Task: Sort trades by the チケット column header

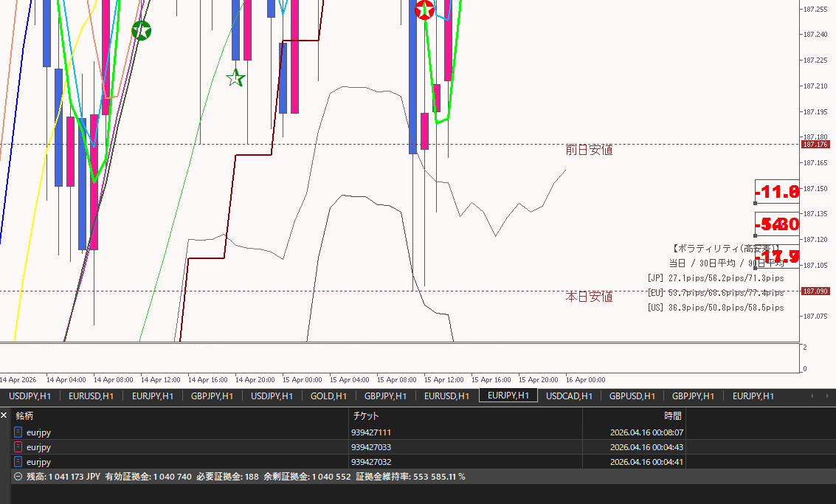Action: [366, 416]
